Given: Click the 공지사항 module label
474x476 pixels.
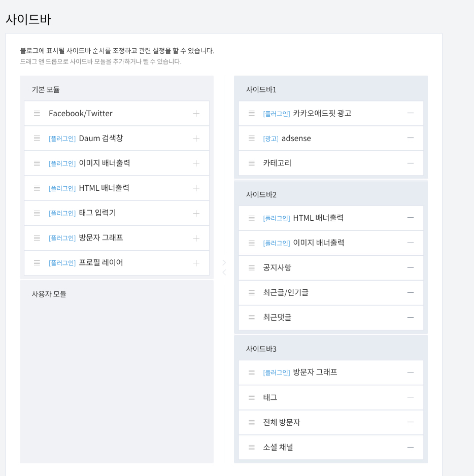Looking at the screenshot, I should 277,267.
